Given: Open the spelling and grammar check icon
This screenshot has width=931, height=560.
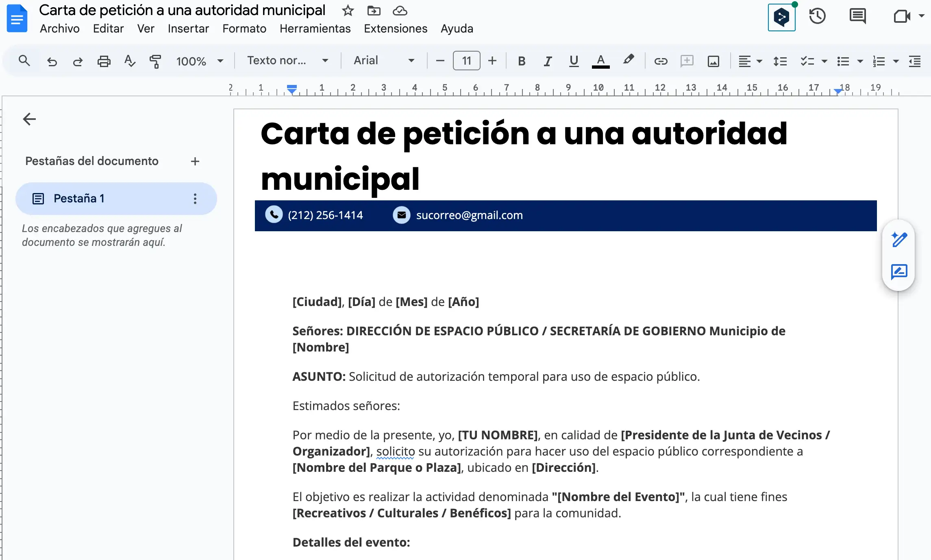Looking at the screenshot, I should click(x=129, y=61).
